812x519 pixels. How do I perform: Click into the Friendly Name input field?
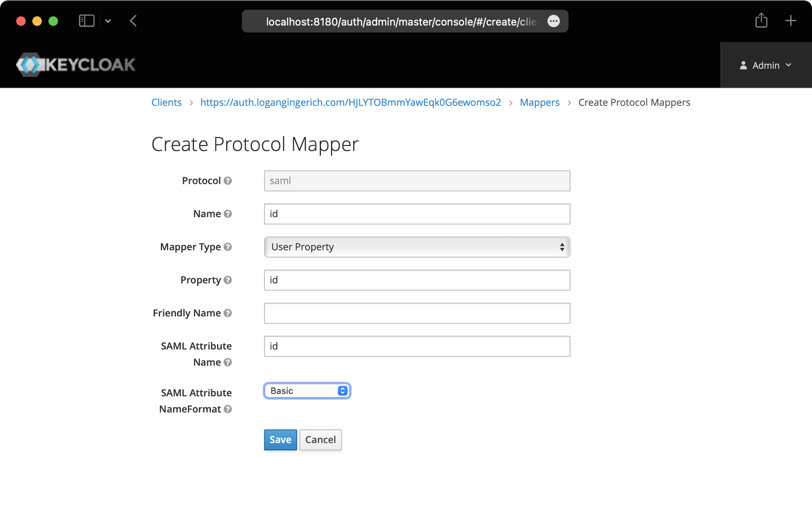[417, 313]
